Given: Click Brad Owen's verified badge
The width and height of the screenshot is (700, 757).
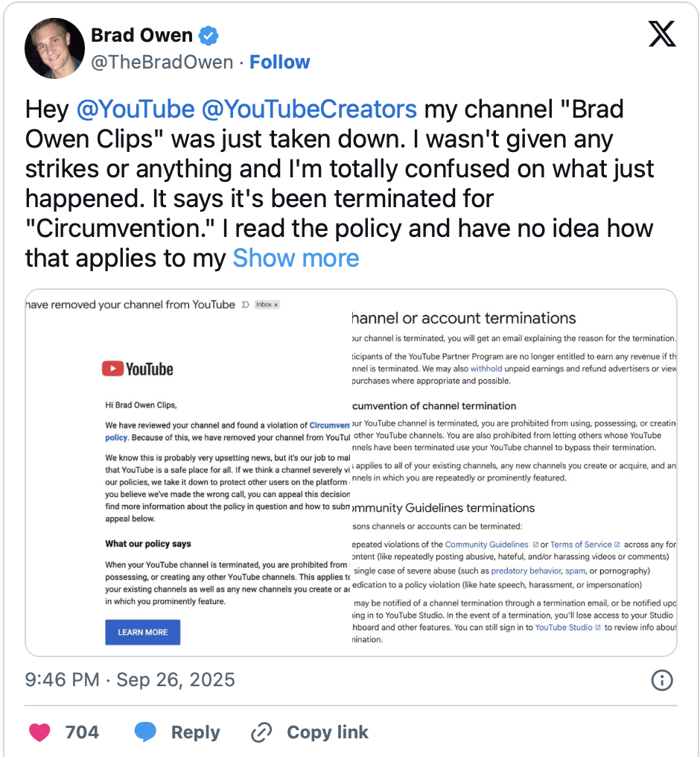Looking at the screenshot, I should click(x=209, y=35).
